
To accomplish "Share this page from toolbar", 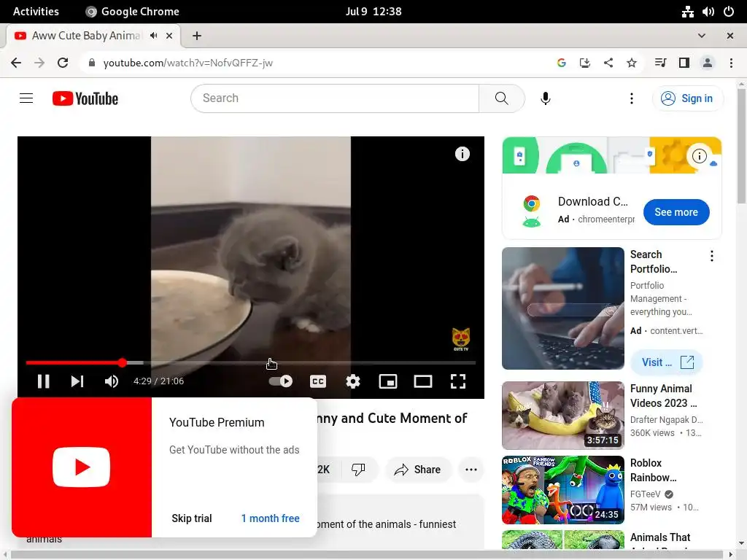I will (x=608, y=63).
